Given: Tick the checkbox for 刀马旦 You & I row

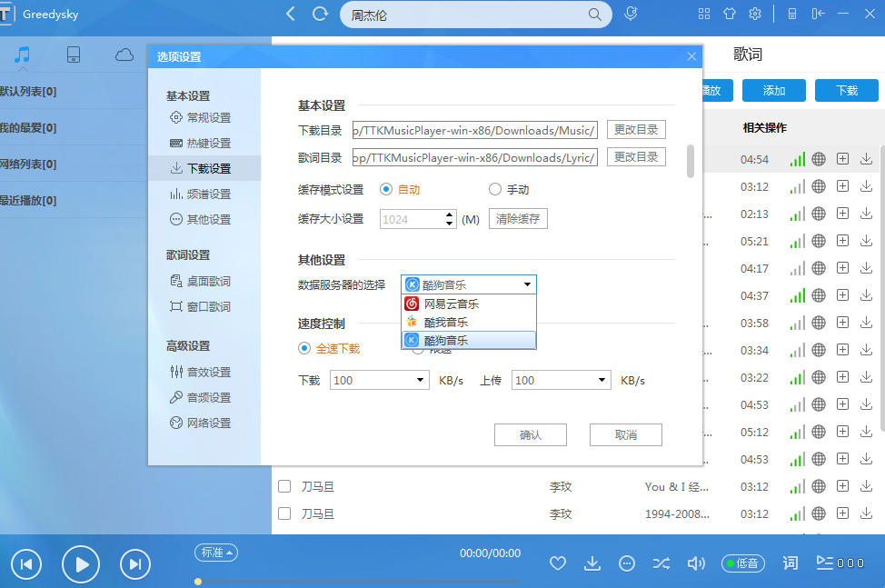Looking at the screenshot, I should 284,486.
